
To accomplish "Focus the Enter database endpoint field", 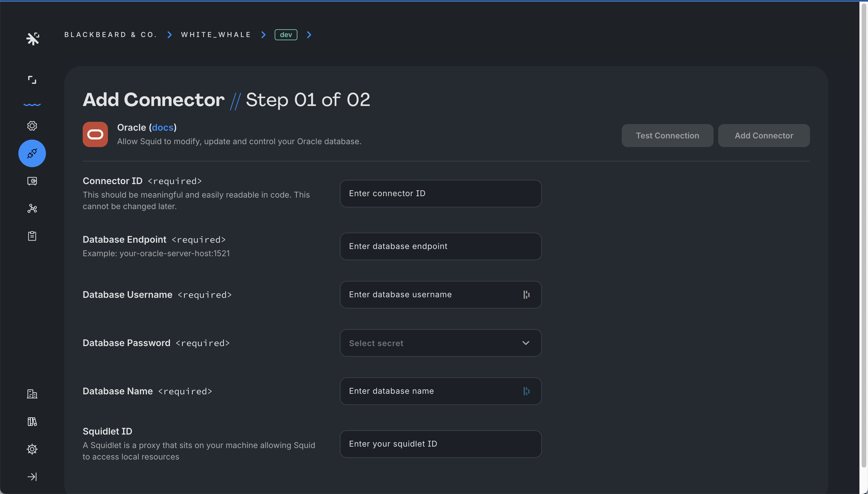I will click(440, 246).
